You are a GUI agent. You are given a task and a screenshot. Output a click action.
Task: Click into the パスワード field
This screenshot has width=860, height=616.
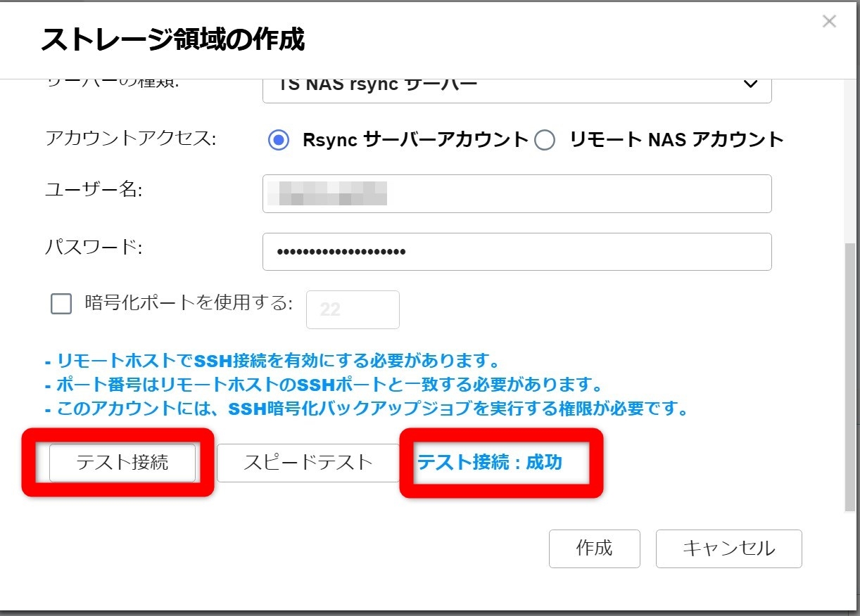coord(517,252)
